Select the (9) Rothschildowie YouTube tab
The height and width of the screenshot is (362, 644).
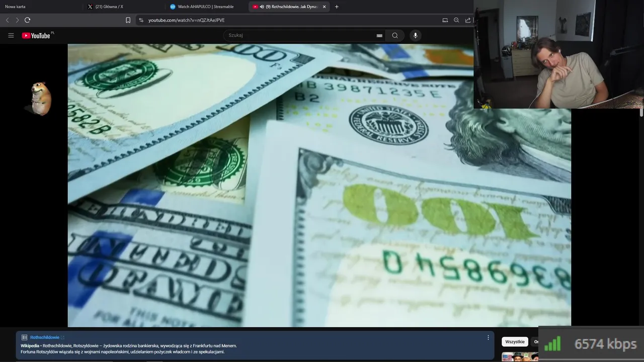[289, 7]
